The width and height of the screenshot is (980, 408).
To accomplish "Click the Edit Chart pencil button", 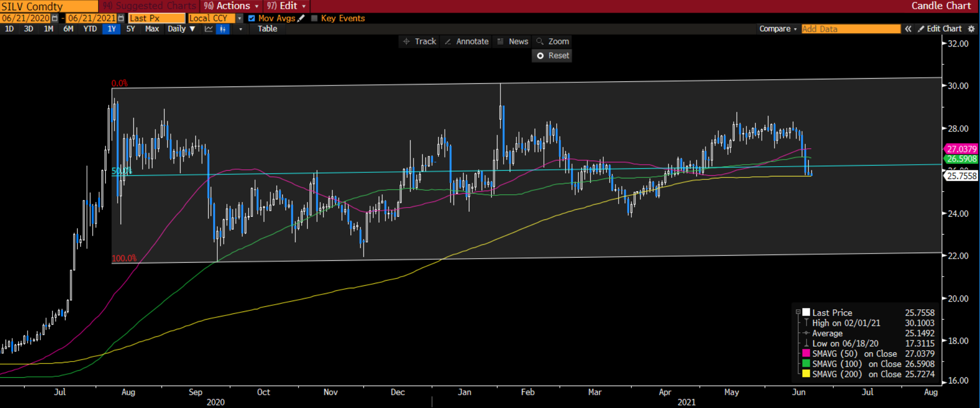I will pos(940,29).
